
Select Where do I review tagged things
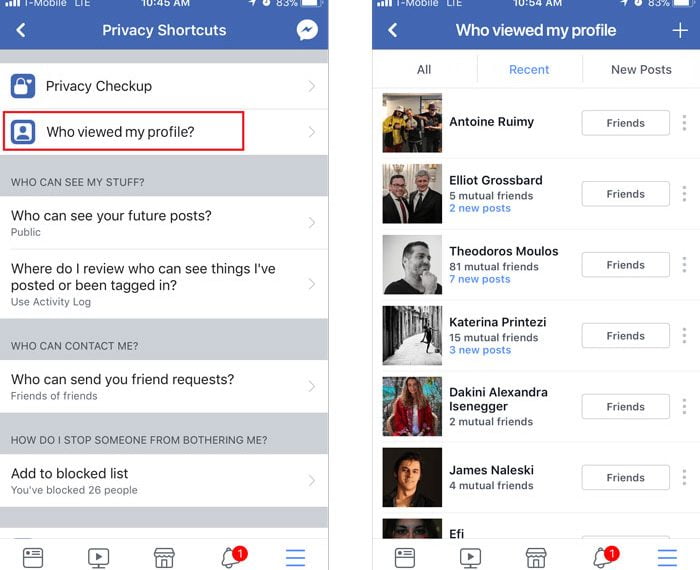pos(164,284)
